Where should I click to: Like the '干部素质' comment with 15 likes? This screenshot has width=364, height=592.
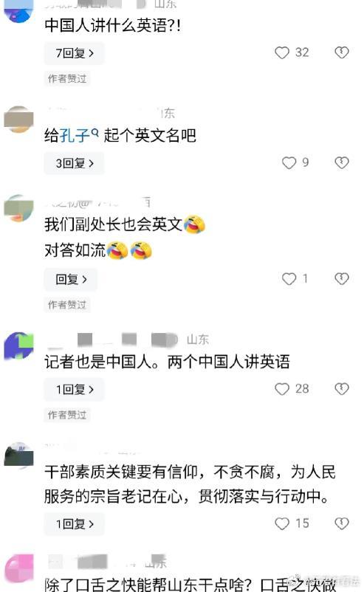coord(282,523)
